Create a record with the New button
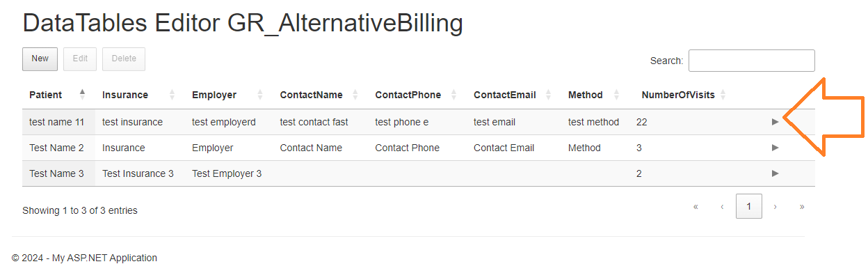The image size is (868, 264). coord(40,59)
